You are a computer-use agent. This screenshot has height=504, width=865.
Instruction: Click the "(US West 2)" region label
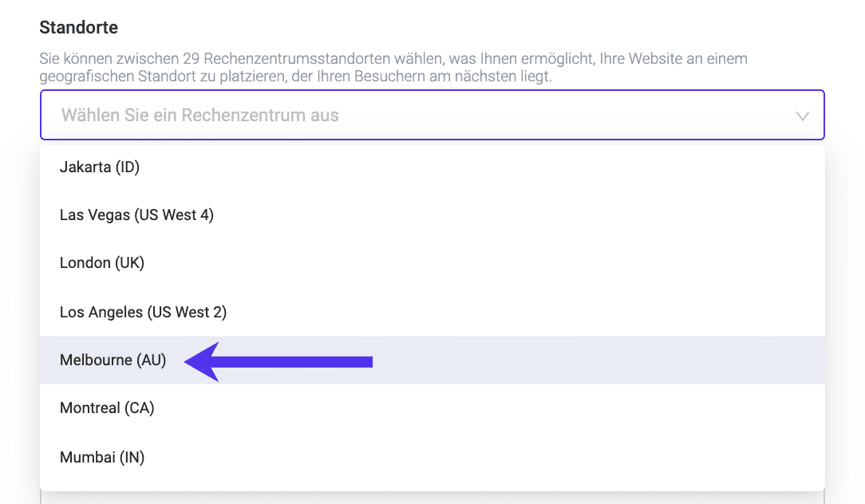[x=187, y=312]
